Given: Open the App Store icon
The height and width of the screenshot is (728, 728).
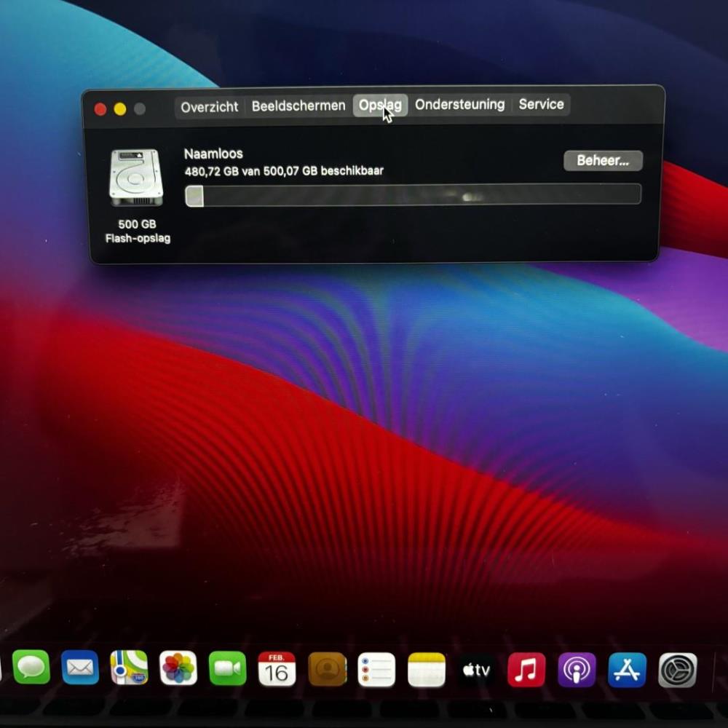Looking at the screenshot, I should tap(628, 670).
